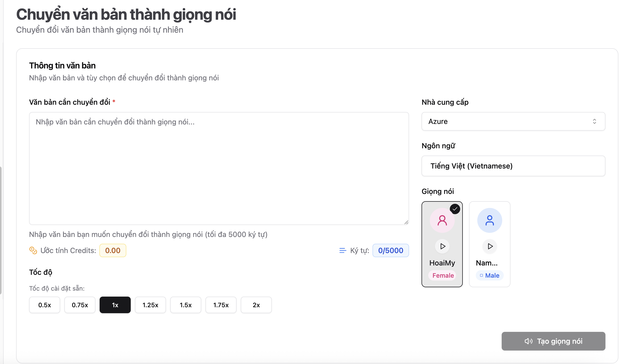Click the black checkmark badge on HoaiMy

tap(455, 209)
